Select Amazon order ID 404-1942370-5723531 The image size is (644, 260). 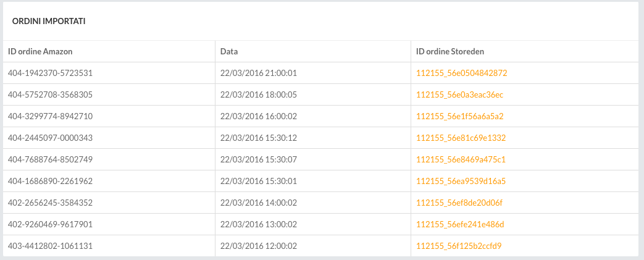[50, 73]
